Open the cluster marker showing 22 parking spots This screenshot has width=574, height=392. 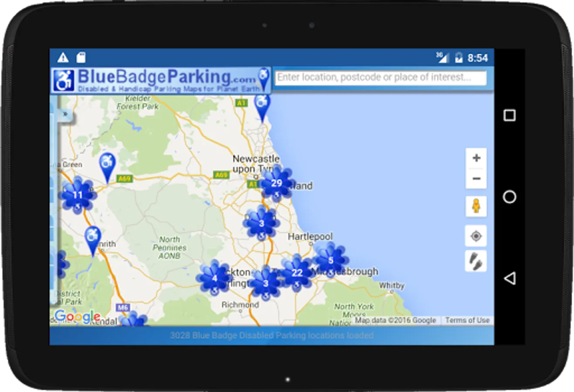[297, 273]
